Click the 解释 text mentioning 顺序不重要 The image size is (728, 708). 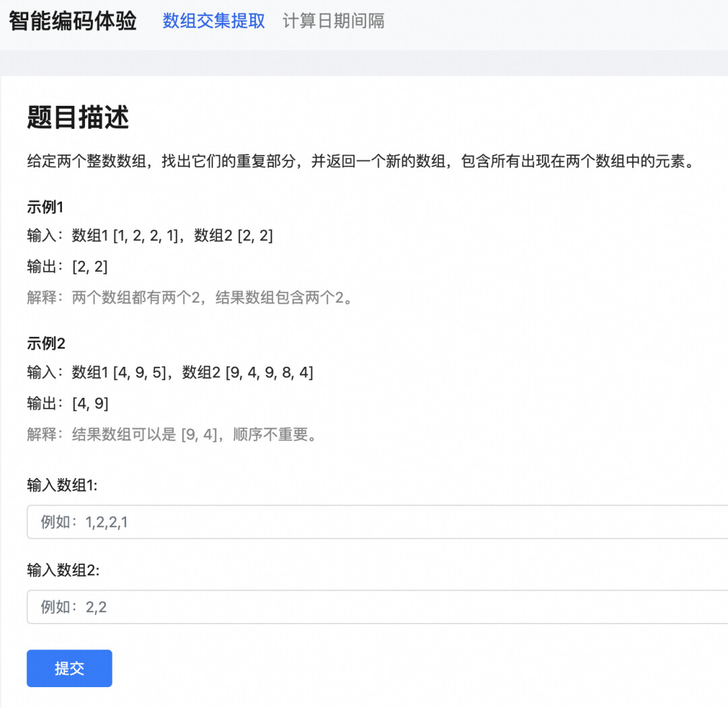click(x=172, y=434)
